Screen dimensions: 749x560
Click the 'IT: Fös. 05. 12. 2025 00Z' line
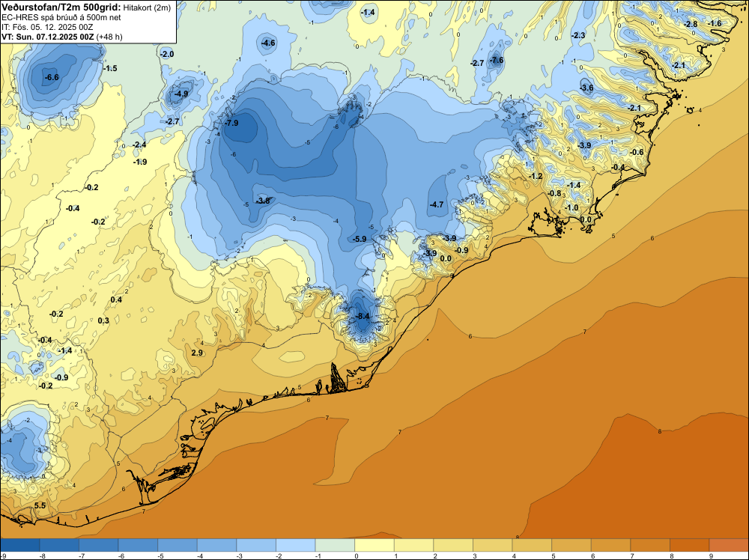click(46, 27)
